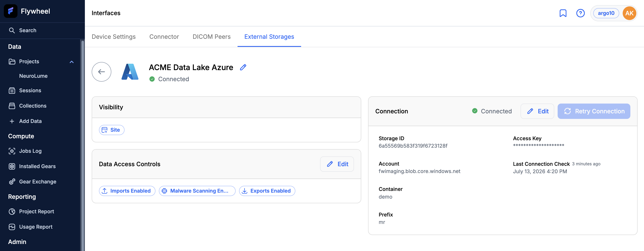Click the Collections icon in sidebar
The image size is (644, 251).
pos(12,106)
